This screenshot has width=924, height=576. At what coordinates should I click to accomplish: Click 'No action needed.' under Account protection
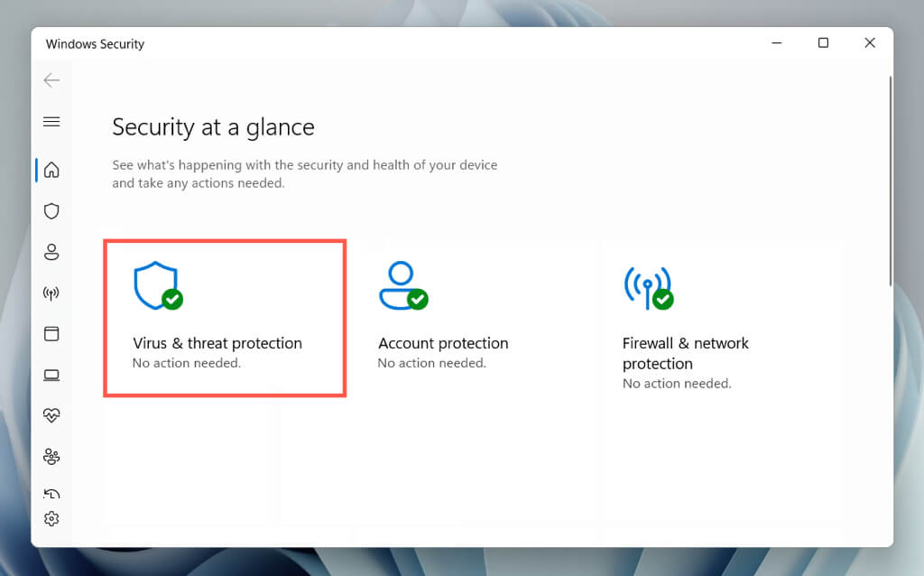point(432,363)
